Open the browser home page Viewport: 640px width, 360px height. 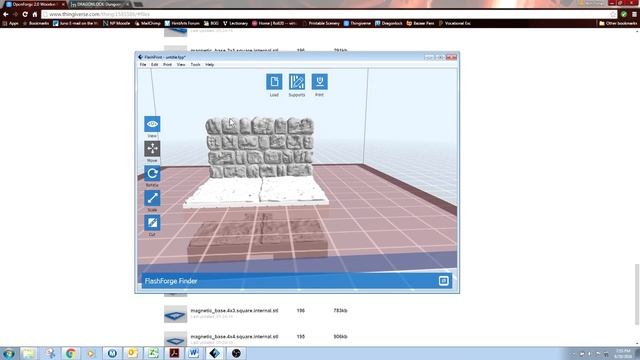(35, 14)
